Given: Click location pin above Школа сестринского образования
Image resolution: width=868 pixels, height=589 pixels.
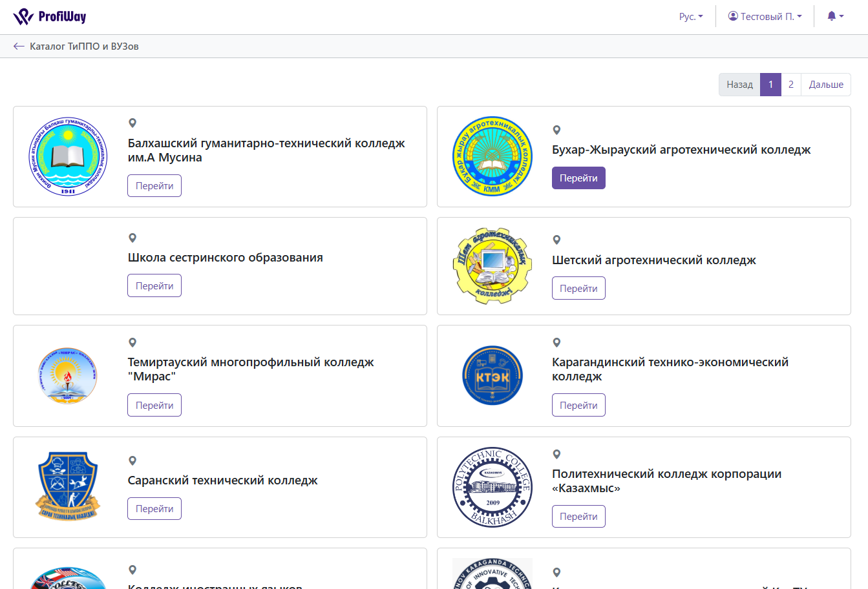Looking at the screenshot, I should (x=132, y=238).
